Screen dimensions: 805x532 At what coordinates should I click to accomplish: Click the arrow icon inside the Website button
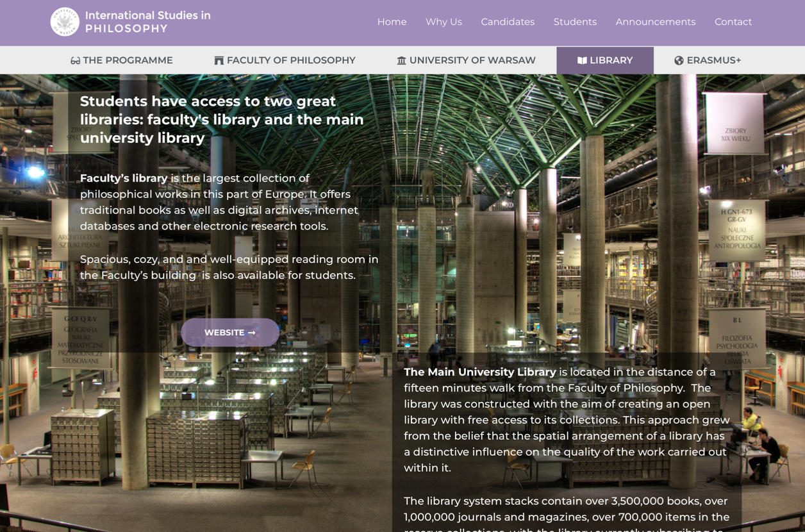252,333
